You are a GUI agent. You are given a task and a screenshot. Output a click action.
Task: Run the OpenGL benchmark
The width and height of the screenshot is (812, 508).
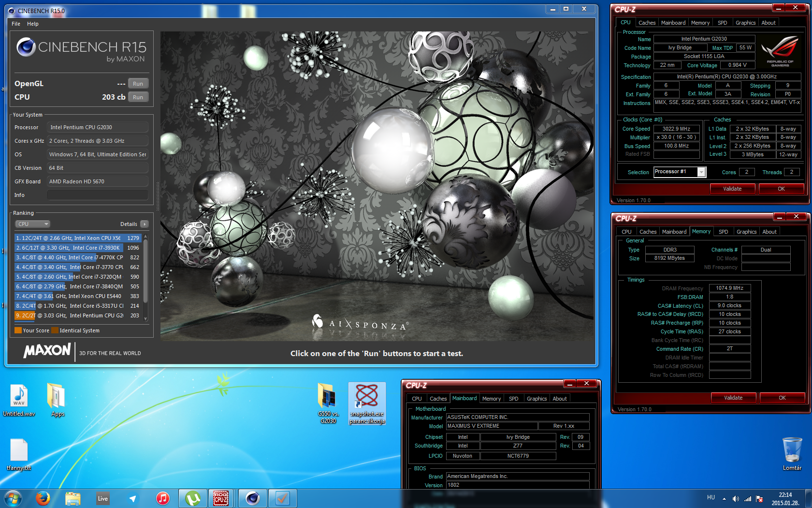tap(138, 84)
